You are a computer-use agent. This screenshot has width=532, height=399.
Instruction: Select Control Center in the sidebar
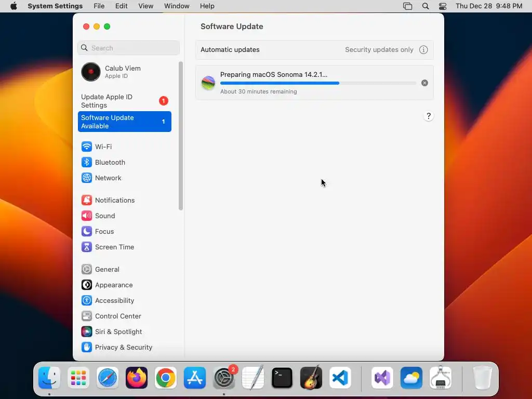tap(124, 316)
